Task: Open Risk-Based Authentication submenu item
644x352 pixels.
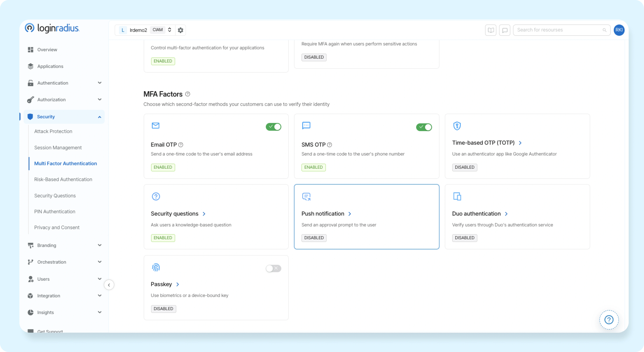Action: point(63,179)
